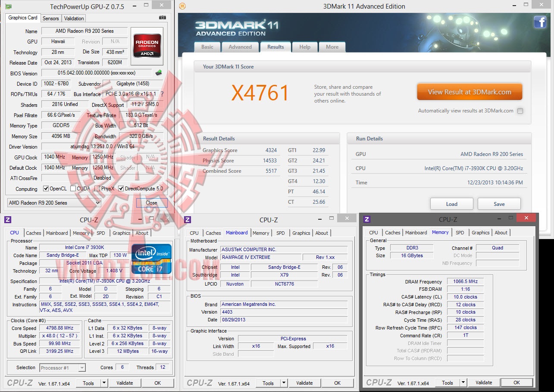Open Memory tab in the CPU-Z Mainboard window
This screenshot has height=392, width=554.
pyautogui.click(x=261, y=233)
